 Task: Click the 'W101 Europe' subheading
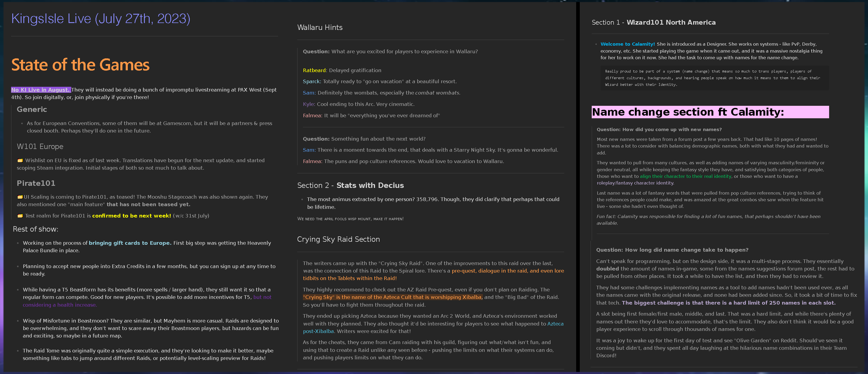(40, 146)
